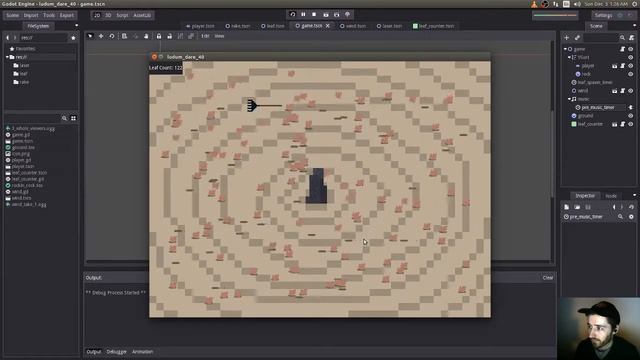This screenshot has height=360, width=640.
Task: Open the Settings button
Action: (603, 16)
